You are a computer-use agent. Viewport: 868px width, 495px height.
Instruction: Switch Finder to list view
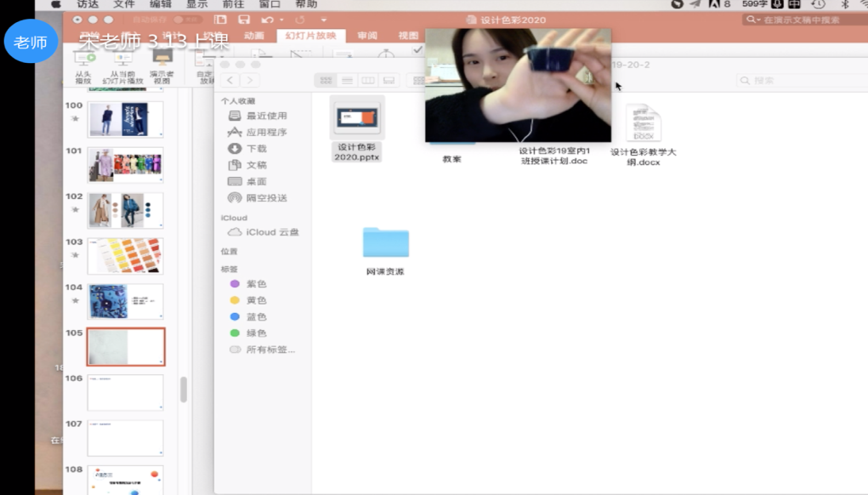tap(347, 80)
